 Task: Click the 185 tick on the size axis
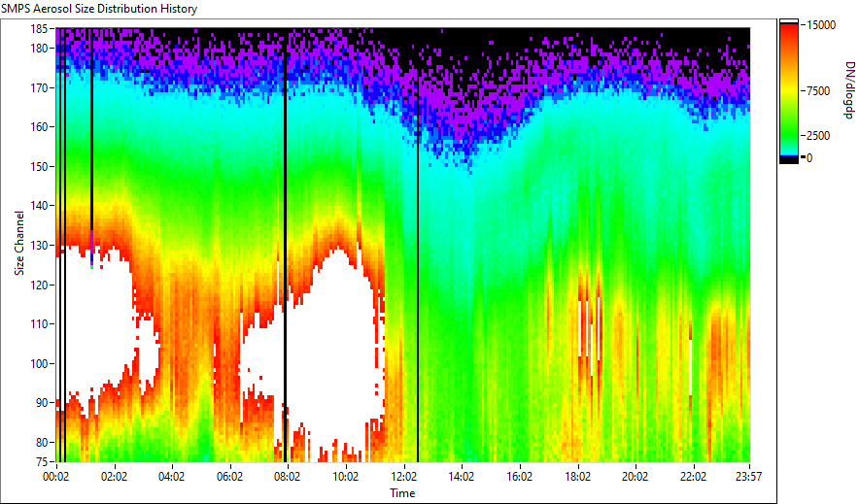pyautogui.click(x=38, y=29)
